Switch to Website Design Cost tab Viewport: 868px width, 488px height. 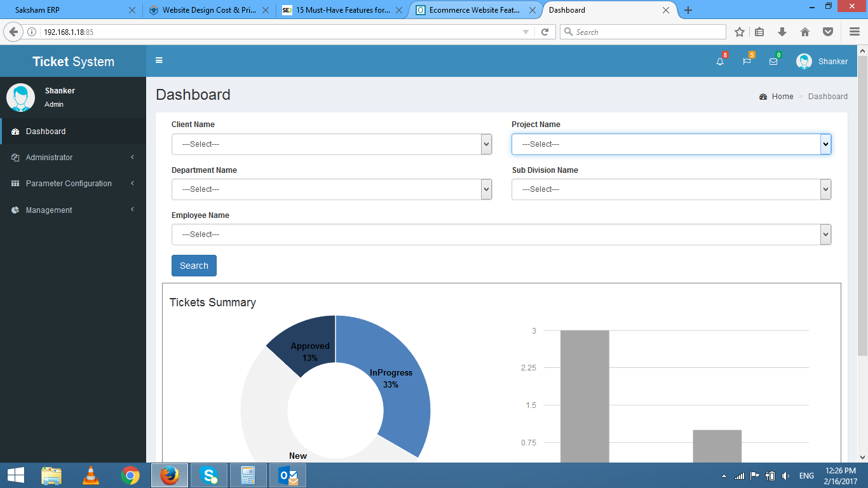tap(209, 10)
